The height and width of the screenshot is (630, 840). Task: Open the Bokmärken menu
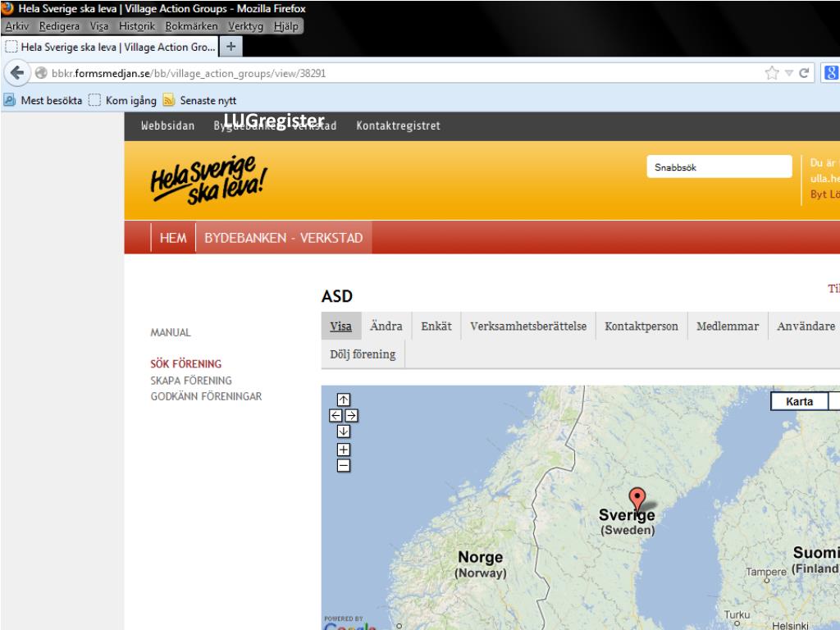[191, 25]
